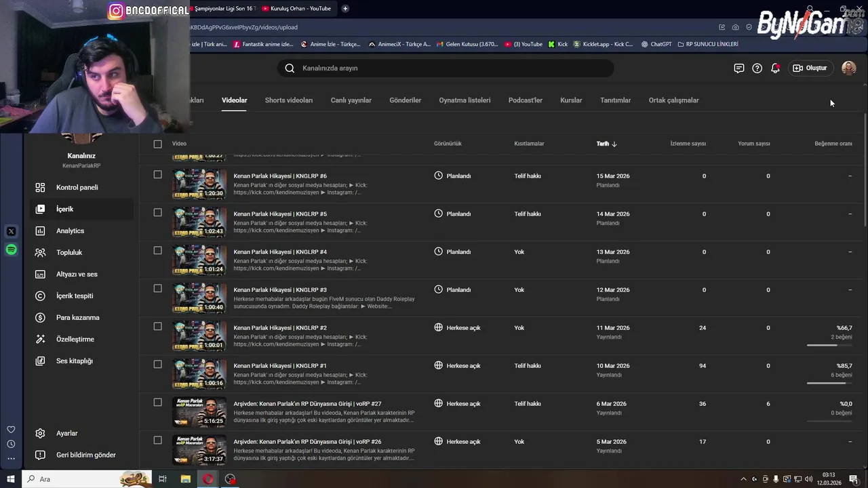Open Herkese açık visibility for KNGLRP #1
This screenshot has width=868, height=488.
457,365
